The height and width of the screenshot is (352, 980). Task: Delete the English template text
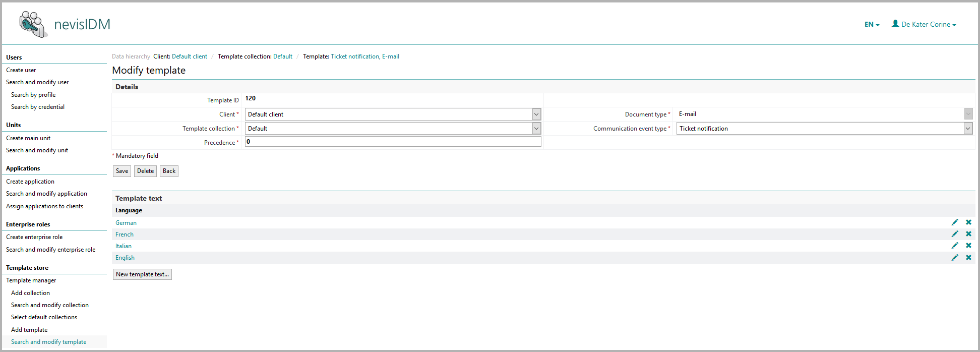coord(968,258)
